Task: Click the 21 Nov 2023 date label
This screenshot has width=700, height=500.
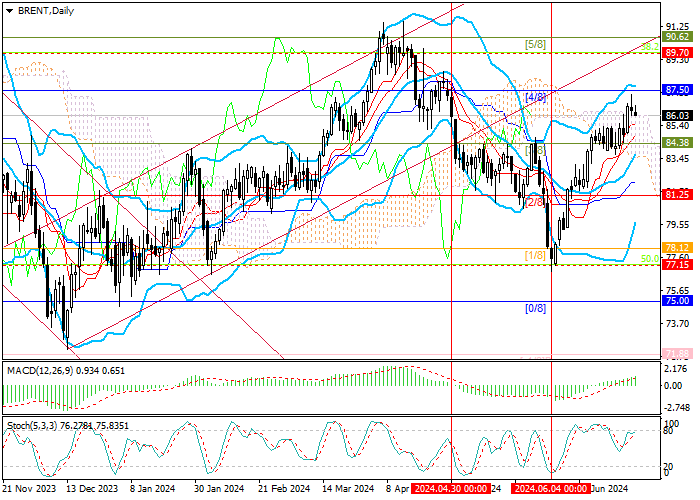Action: [29, 488]
